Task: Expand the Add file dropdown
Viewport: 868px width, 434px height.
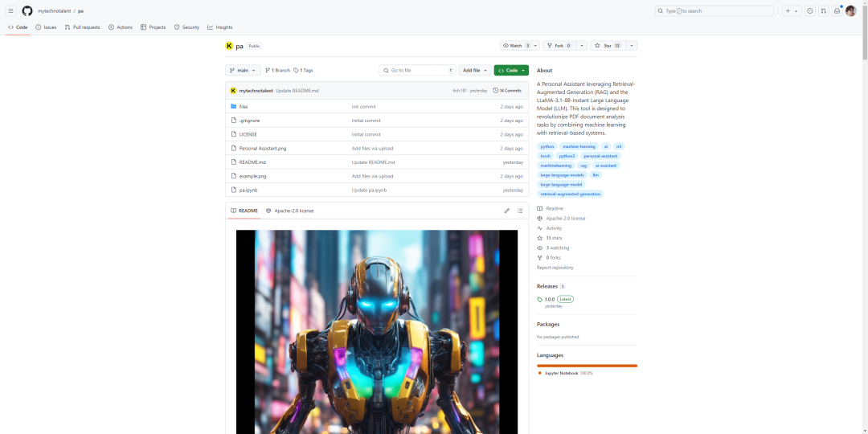Action: click(x=474, y=71)
